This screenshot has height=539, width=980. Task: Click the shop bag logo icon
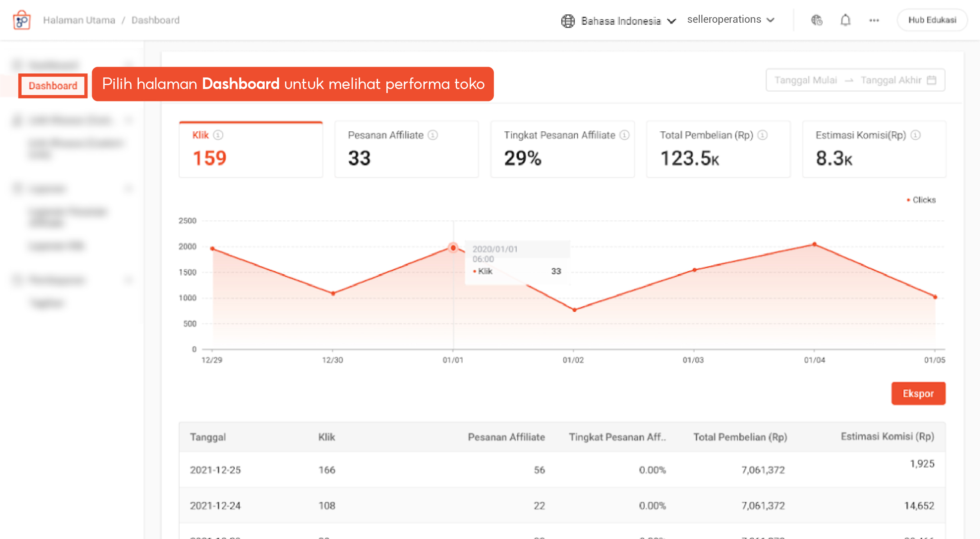tap(22, 20)
